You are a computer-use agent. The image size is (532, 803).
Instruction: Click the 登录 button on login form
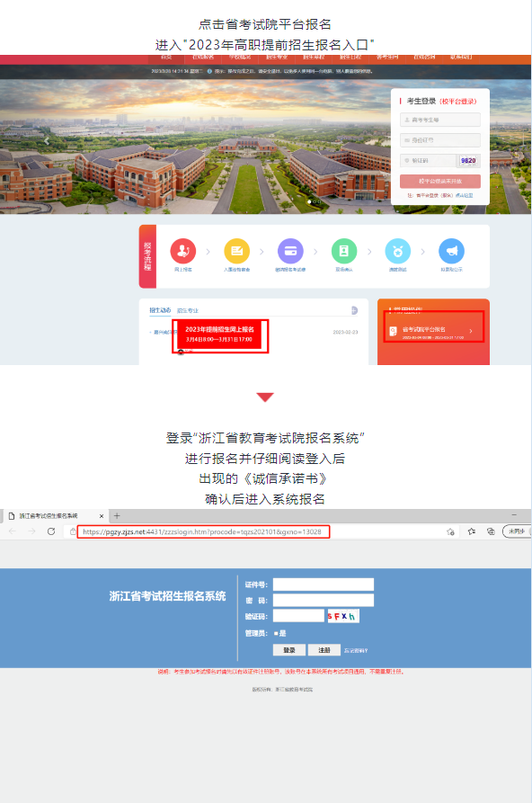(x=289, y=650)
